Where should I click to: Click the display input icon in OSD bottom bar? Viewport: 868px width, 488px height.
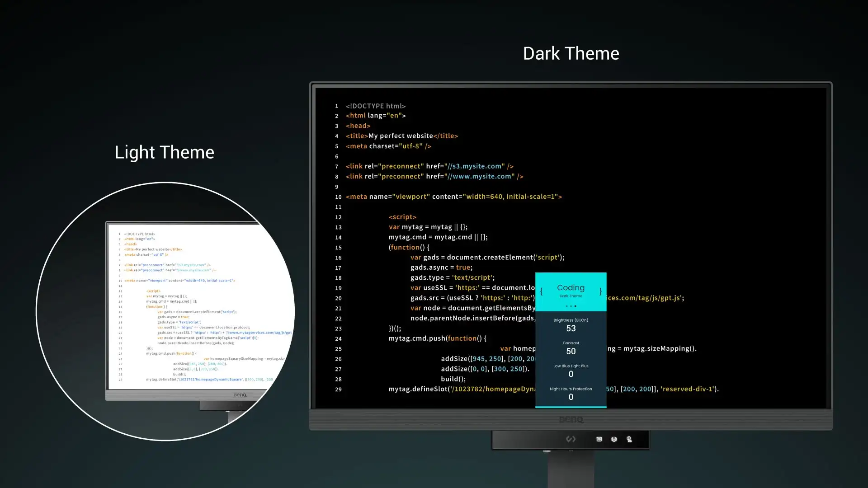coord(599,439)
